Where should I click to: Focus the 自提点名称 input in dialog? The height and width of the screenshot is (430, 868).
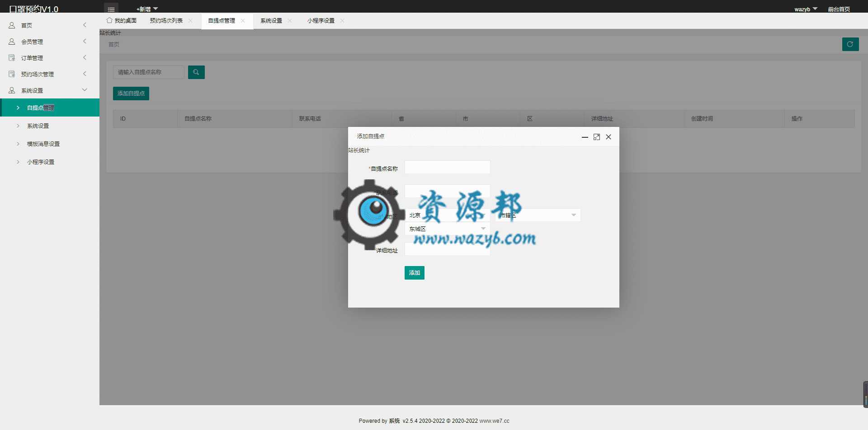447,168
